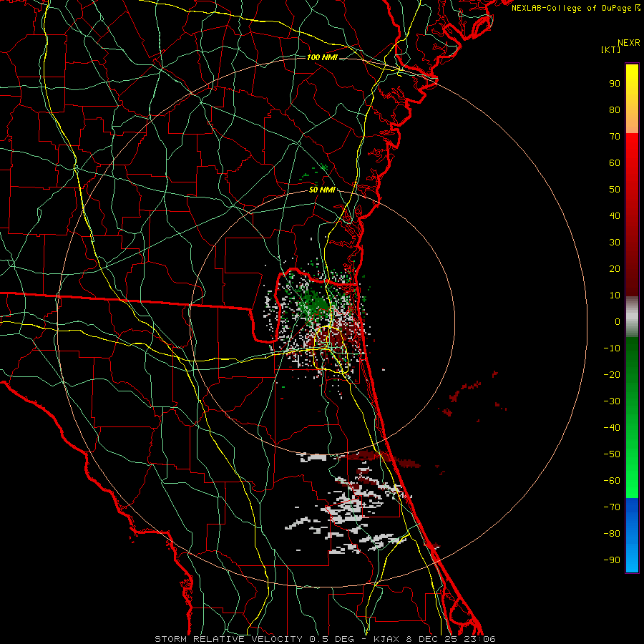644x644 pixels.
Task: Click the NEXR label above the color scale
Action: click(x=629, y=43)
